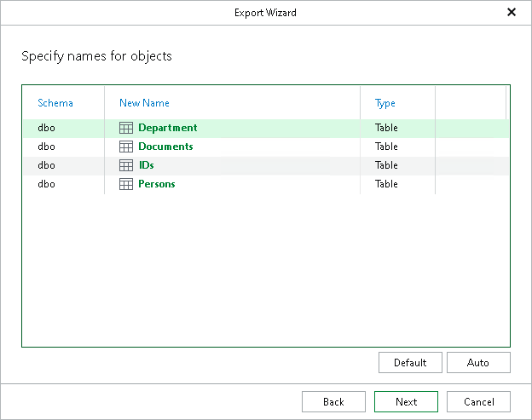The width and height of the screenshot is (532, 420).
Task: Select the Persons name cell
Action: [156, 184]
